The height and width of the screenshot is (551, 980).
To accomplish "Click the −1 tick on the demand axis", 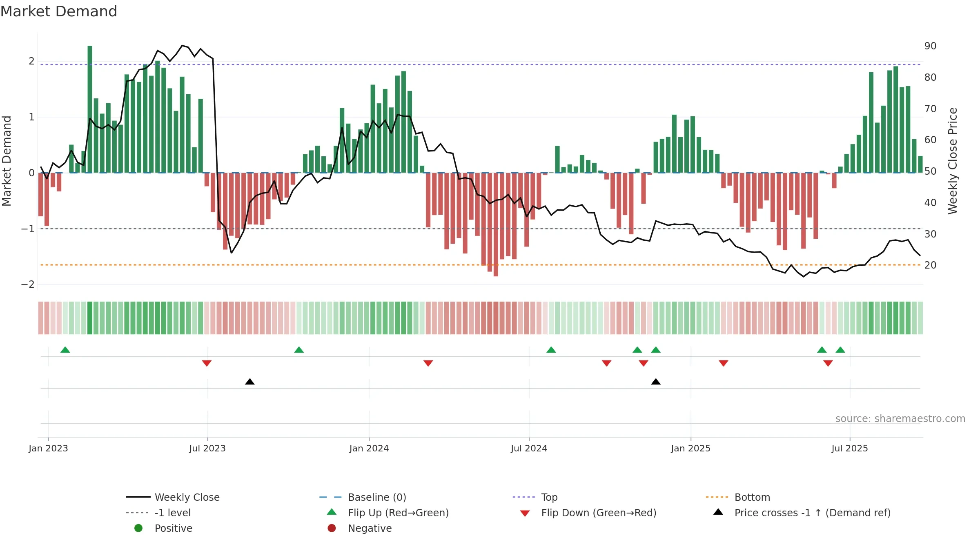I will tap(28, 229).
